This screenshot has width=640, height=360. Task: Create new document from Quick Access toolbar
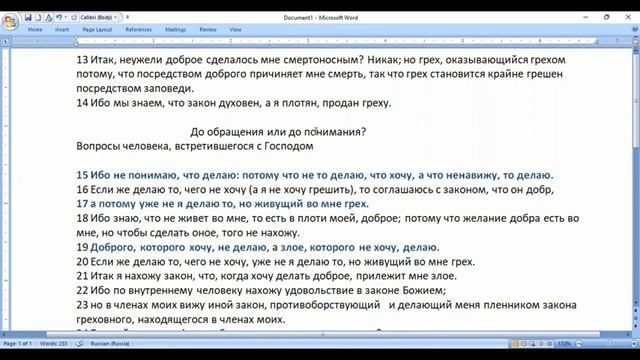[38, 18]
